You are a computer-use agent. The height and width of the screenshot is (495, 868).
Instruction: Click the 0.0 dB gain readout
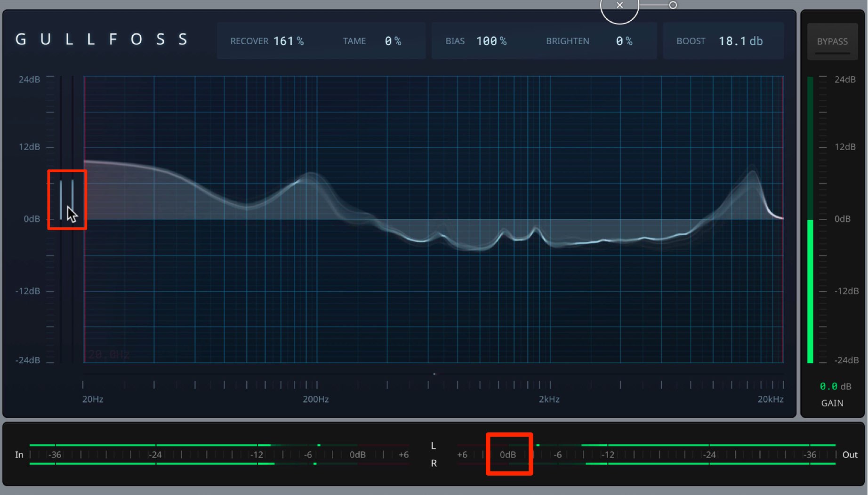836,386
